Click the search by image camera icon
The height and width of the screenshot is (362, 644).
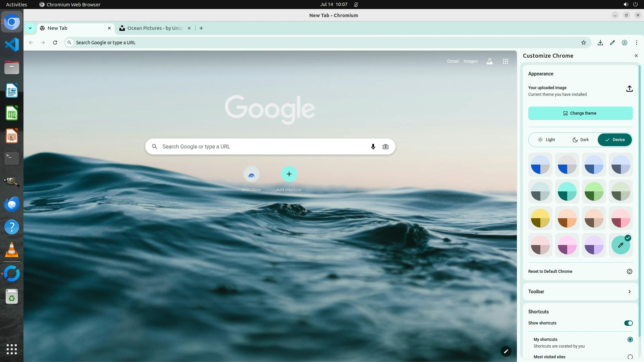click(x=385, y=147)
